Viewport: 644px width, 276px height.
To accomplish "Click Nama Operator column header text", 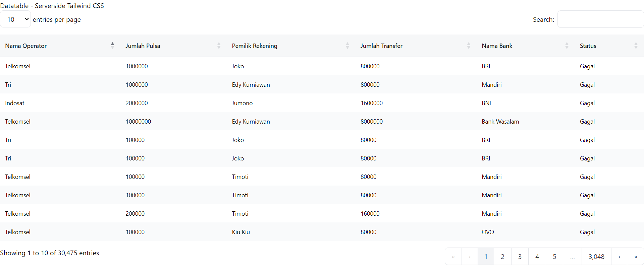I will point(26,46).
